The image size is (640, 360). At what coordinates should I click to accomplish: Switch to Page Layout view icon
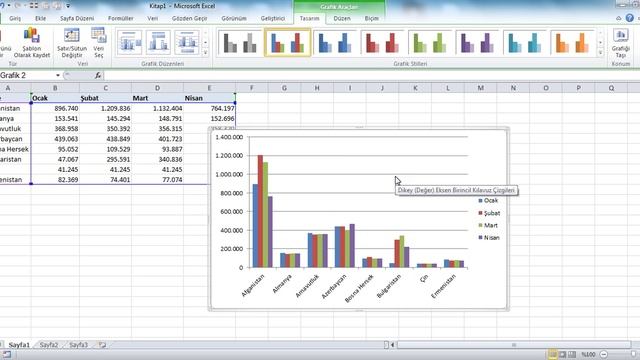click(x=562, y=354)
